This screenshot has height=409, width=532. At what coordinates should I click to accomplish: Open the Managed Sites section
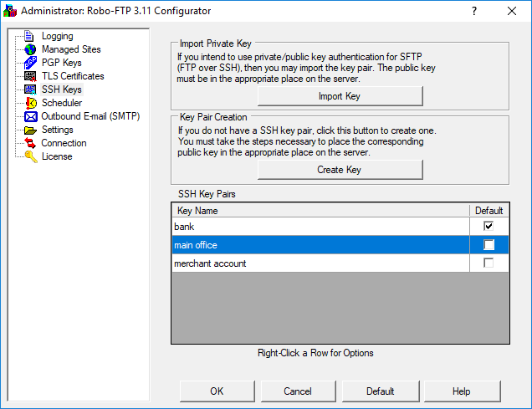(71, 49)
